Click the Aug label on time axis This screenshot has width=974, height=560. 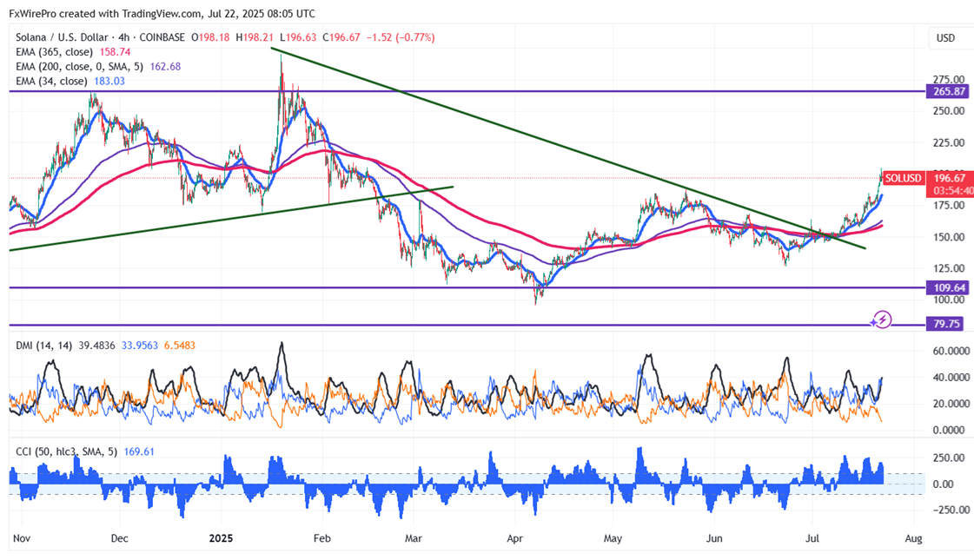(x=913, y=538)
